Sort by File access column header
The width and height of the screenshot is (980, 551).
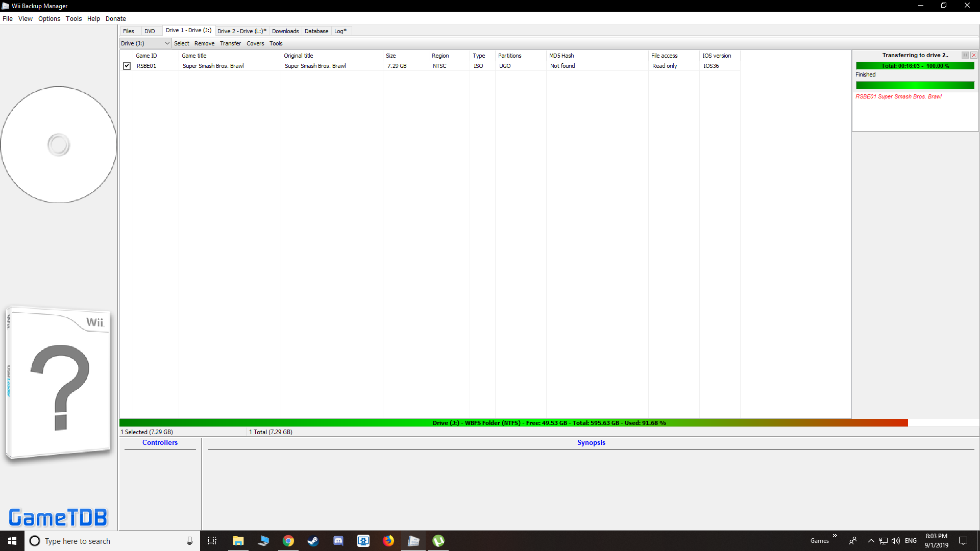coord(674,56)
